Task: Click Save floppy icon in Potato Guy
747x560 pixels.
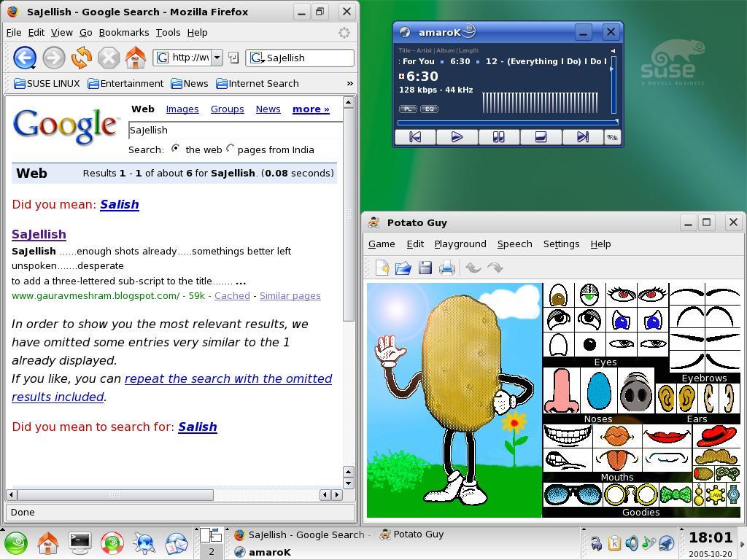Action: 425,268
